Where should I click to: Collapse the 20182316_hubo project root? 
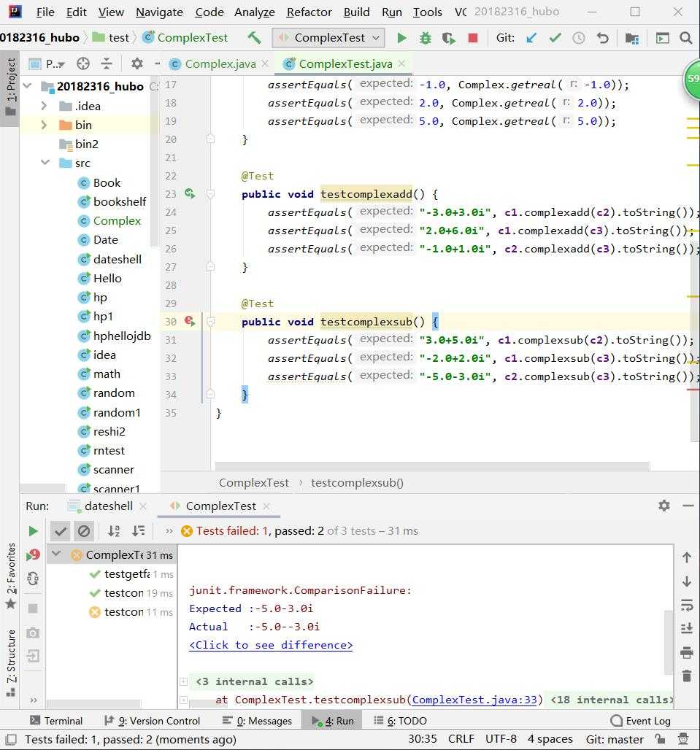(x=28, y=86)
